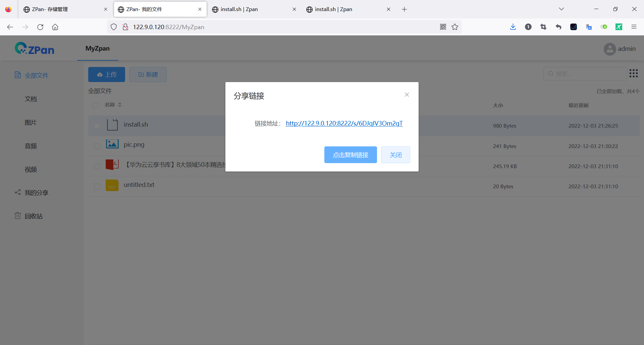The height and width of the screenshot is (345, 644).
Task: Click the 关闭 button in the dialog
Action: point(395,155)
